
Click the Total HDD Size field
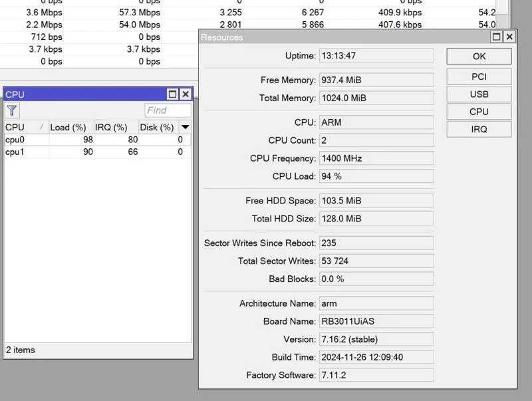376,219
